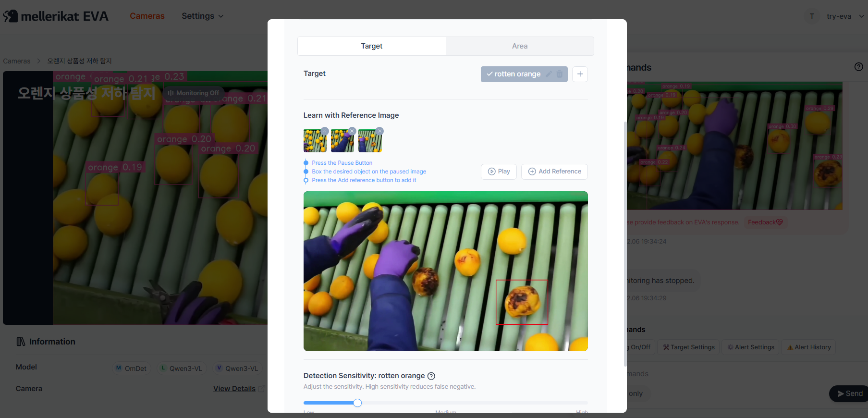Adjust the detection sensitivity slider handle
This screenshot has height=418, width=868.
(357, 403)
